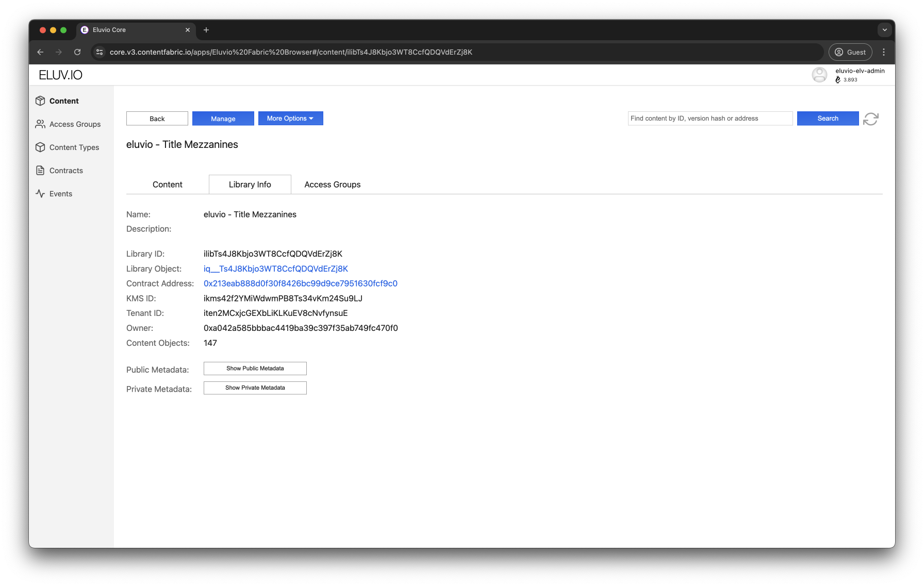Open Access Groups in the sidebar
924x586 pixels.
75,124
